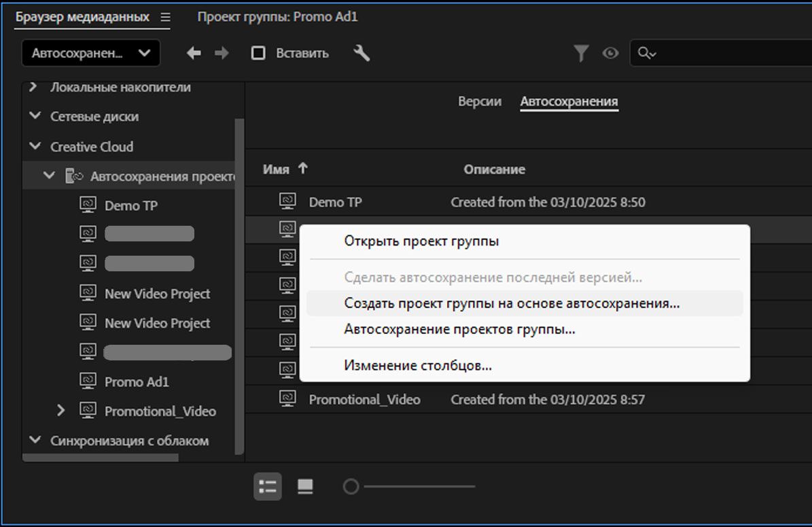Switch to the Версии tab
Image resolution: width=812 pixels, height=527 pixels.
[x=480, y=101]
